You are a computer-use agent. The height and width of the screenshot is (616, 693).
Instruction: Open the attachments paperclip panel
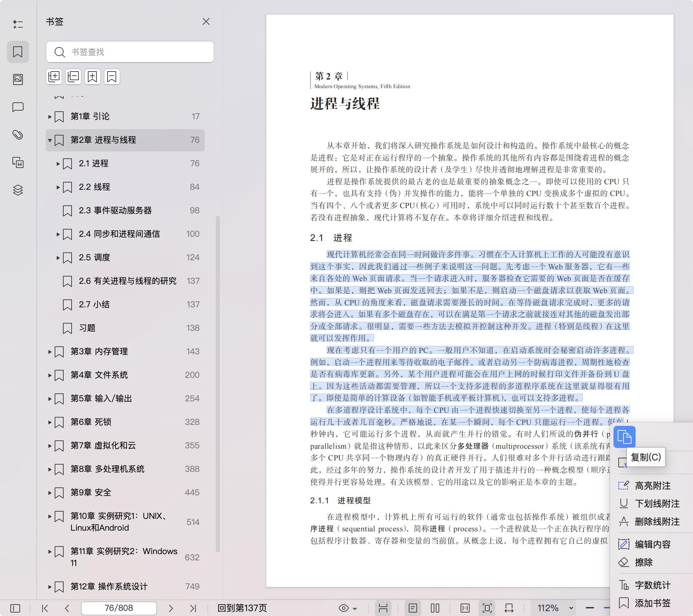18,135
